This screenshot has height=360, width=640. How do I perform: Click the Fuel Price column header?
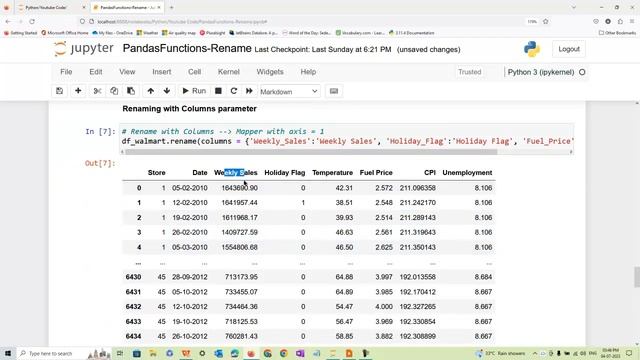point(376,173)
